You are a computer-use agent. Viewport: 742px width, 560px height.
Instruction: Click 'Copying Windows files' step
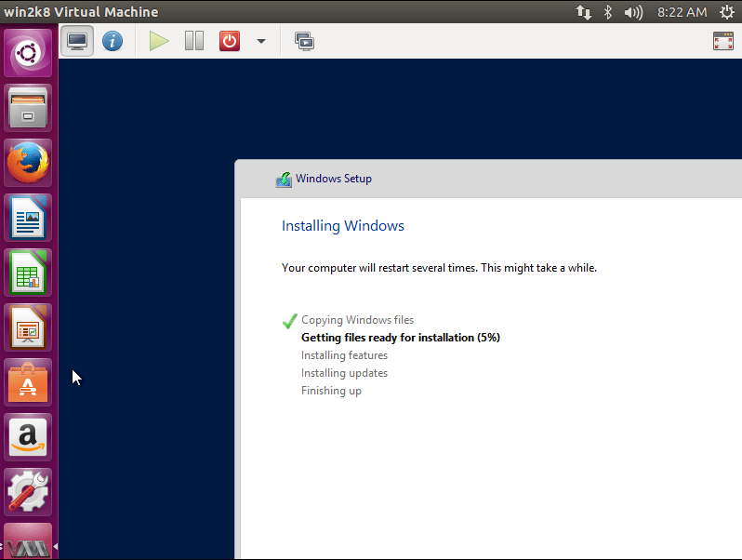pyautogui.click(x=357, y=320)
